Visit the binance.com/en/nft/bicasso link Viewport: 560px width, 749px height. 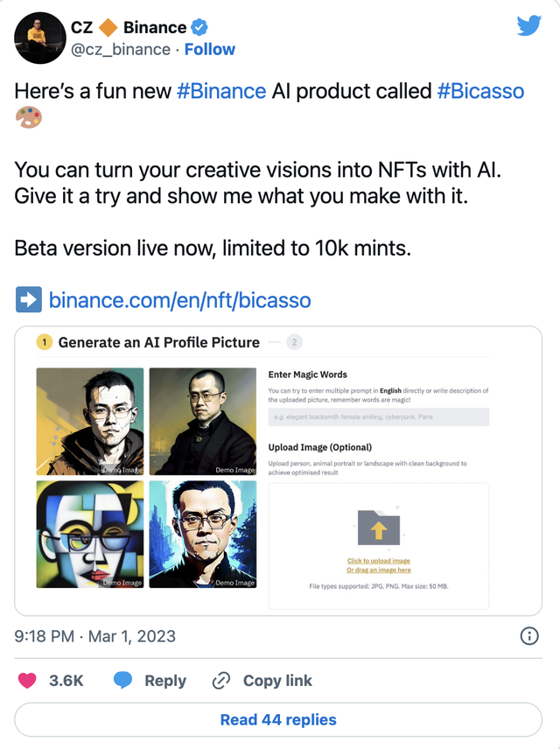[179, 301]
